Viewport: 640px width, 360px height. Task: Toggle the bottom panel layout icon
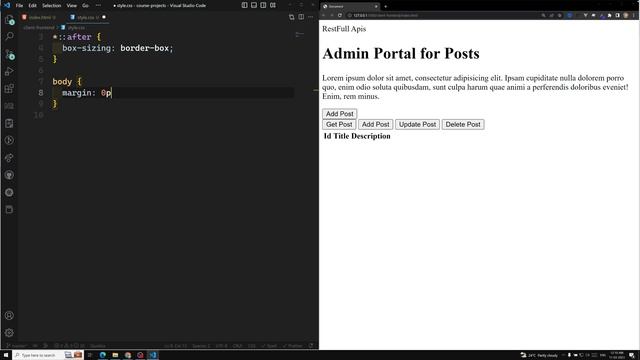(254, 5)
